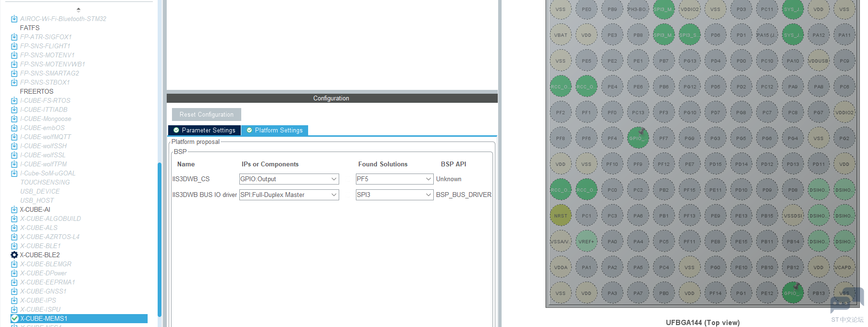
Task: Open the GPIO:Output dropdown for IIS3DWB_CS
Action: pos(289,179)
